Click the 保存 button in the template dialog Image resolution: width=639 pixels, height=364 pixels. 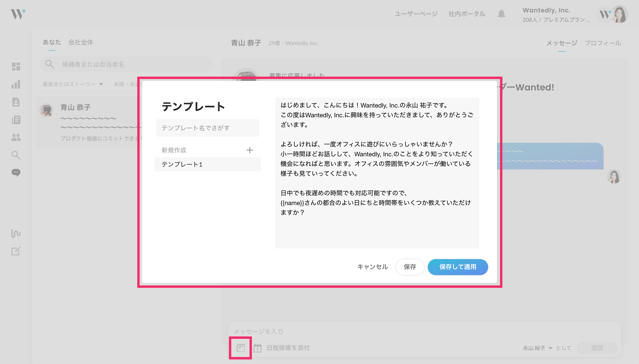[x=410, y=267]
